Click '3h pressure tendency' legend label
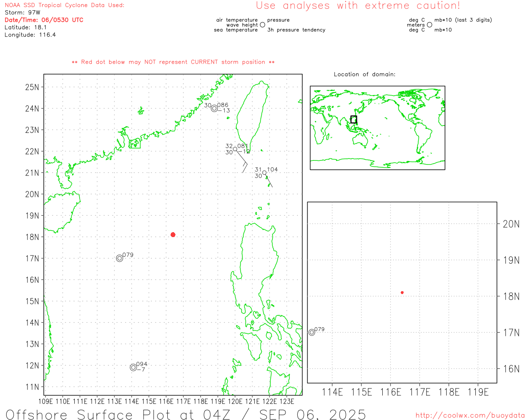The height and width of the screenshot is (420, 525). tap(296, 30)
